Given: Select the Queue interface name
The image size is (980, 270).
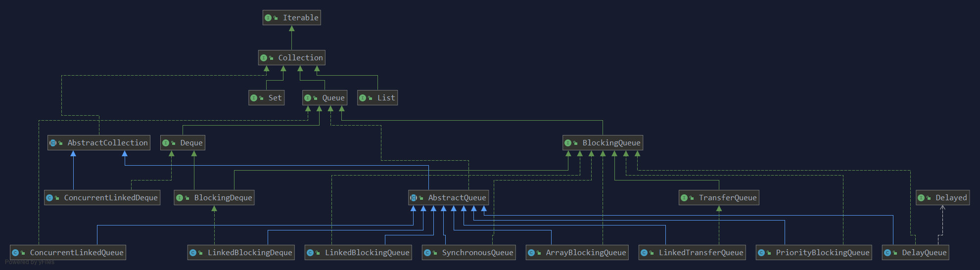Looking at the screenshot, I should pyautogui.click(x=333, y=98).
